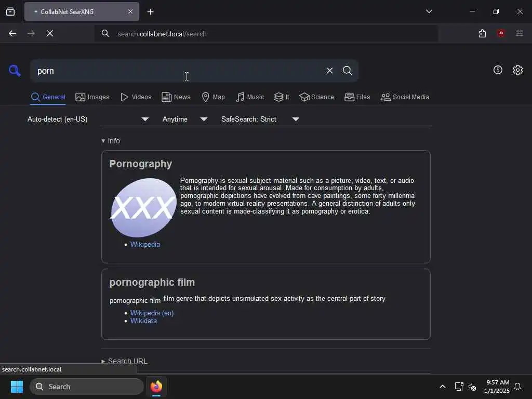Click the browser forward arrow

tap(31, 33)
